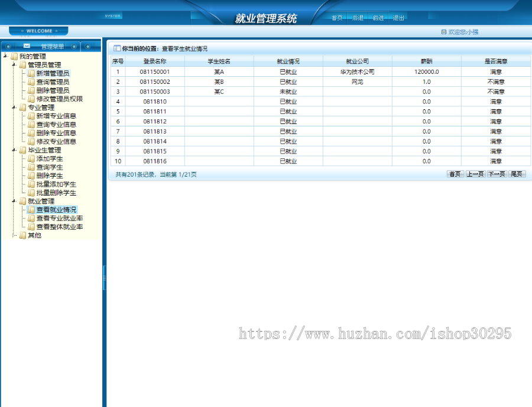Click the envelope icon on the 管理菜单 bar

[27, 45]
